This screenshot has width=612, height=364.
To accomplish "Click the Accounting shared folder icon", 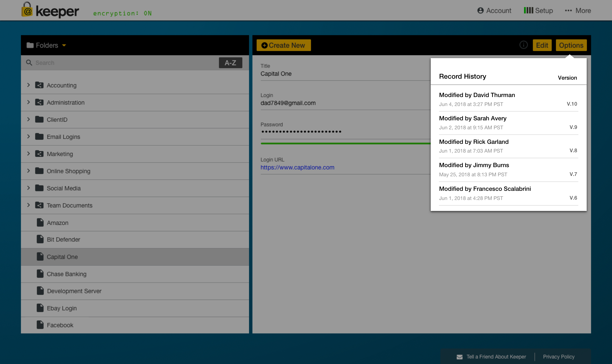I will [39, 85].
